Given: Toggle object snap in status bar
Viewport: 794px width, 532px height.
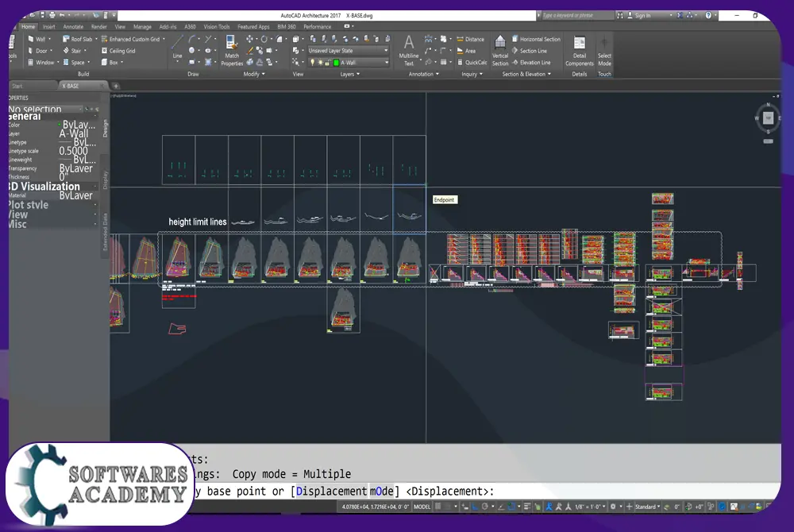Looking at the screenshot, I should point(512,506).
